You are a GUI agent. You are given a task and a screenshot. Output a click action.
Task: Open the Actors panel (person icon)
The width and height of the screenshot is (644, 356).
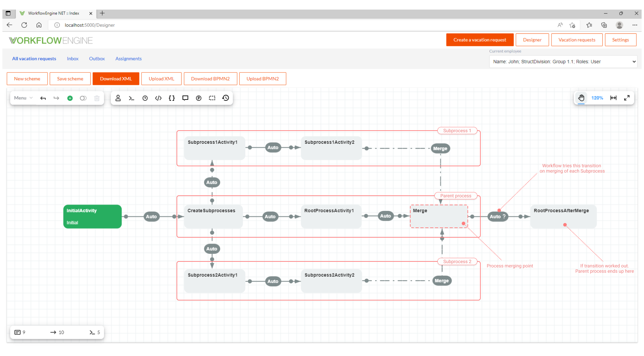coord(118,98)
